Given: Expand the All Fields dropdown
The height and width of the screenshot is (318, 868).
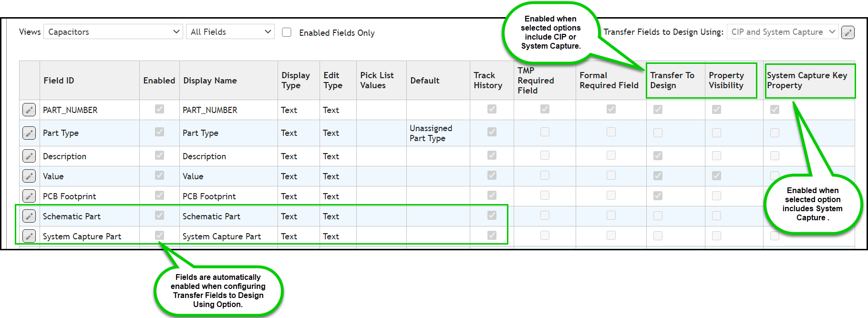Looking at the screenshot, I should click(x=230, y=31).
